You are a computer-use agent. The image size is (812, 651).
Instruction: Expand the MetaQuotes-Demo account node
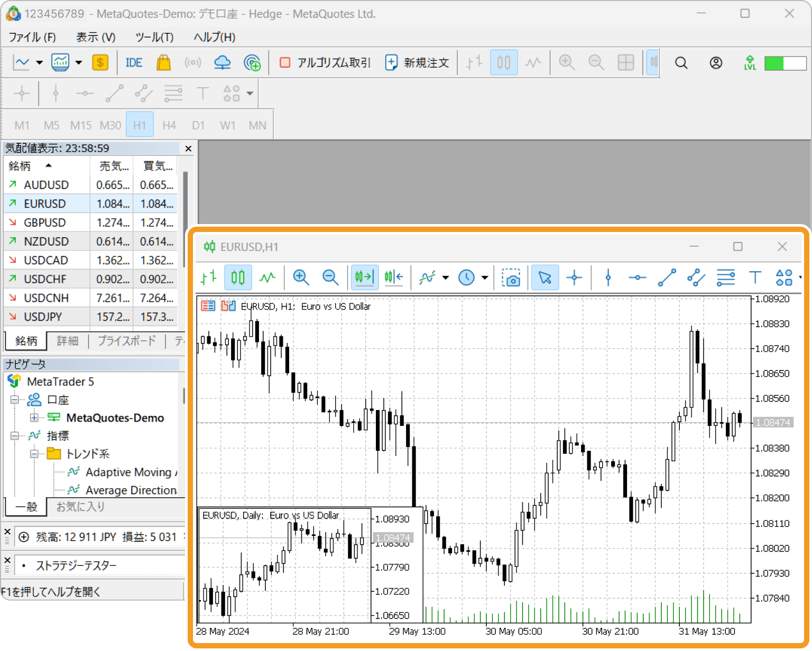coord(34,418)
